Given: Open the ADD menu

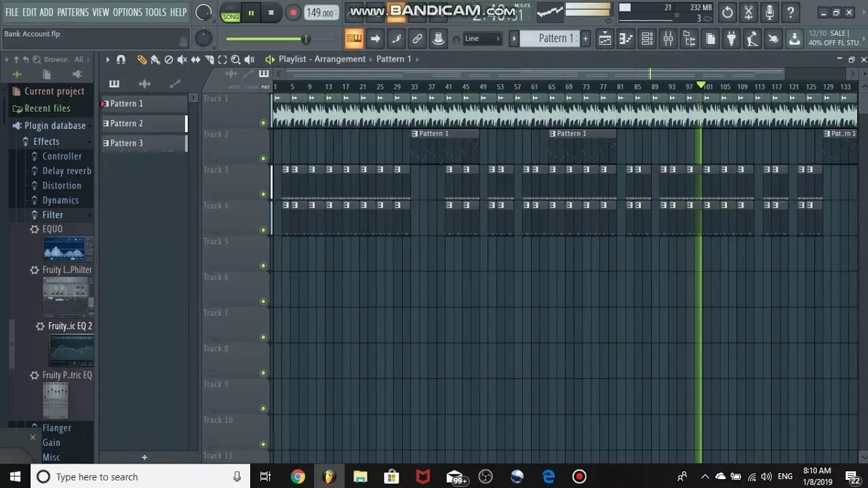Looking at the screenshot, I should [x=46, y=12].
